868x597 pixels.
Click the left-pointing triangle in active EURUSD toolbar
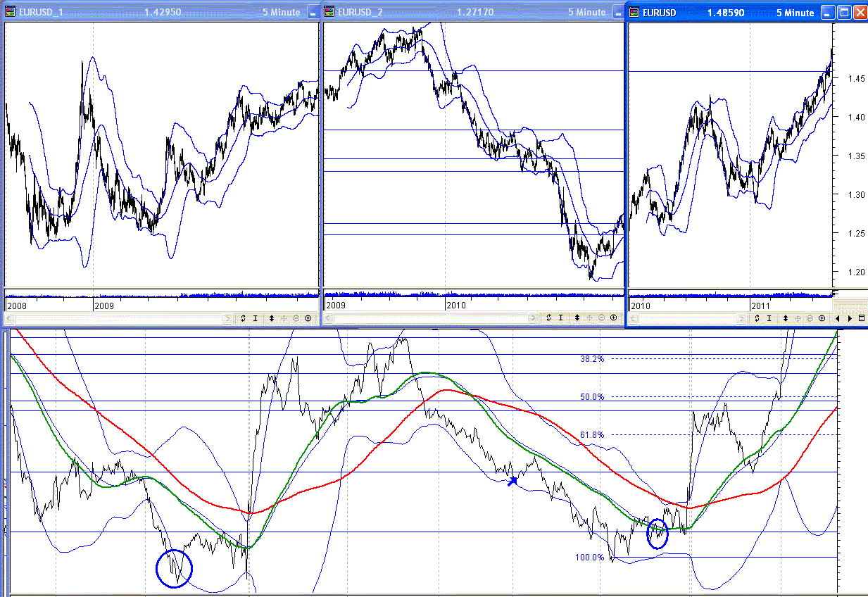click(838, 318)
